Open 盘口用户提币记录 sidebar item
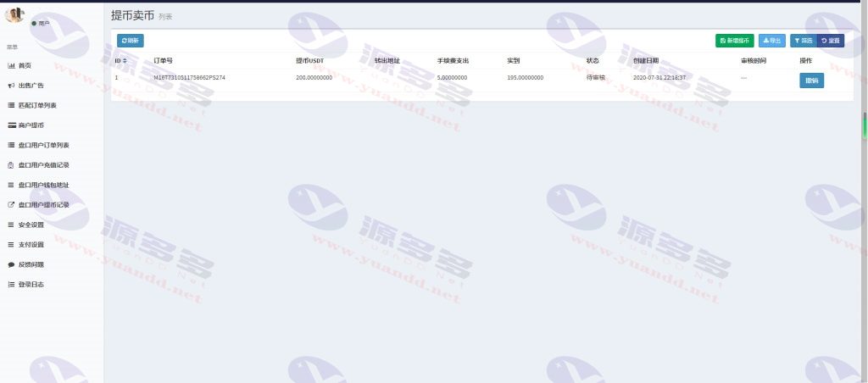The image size is (868, 383). point(39,205)
